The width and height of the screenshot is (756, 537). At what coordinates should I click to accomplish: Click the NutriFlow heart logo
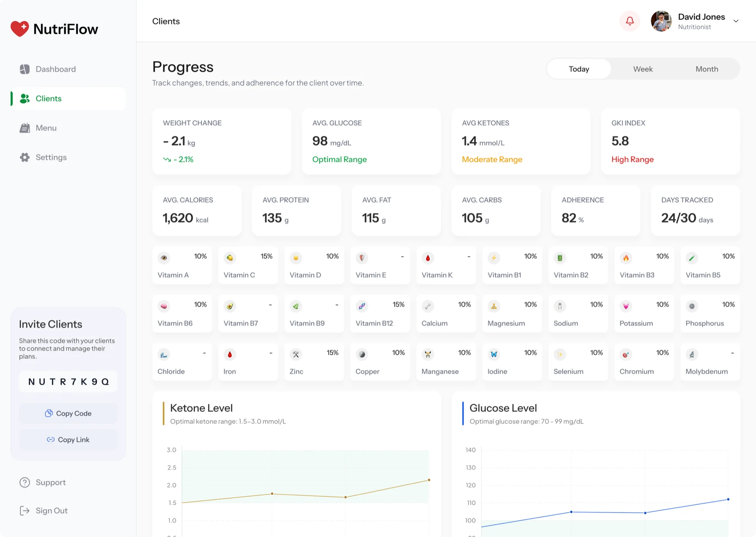click(x=19, y=29)
